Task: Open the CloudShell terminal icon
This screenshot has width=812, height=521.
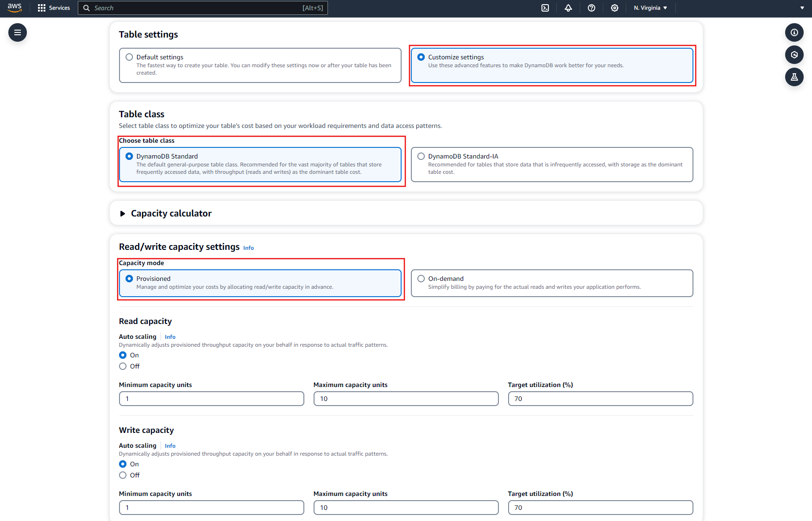Action: click(x=545, y=8)
